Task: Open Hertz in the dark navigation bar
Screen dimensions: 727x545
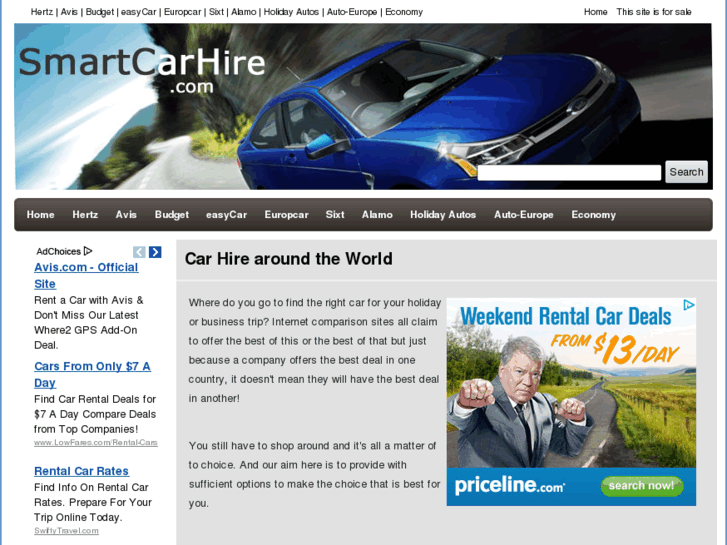Action: (85, 215)
